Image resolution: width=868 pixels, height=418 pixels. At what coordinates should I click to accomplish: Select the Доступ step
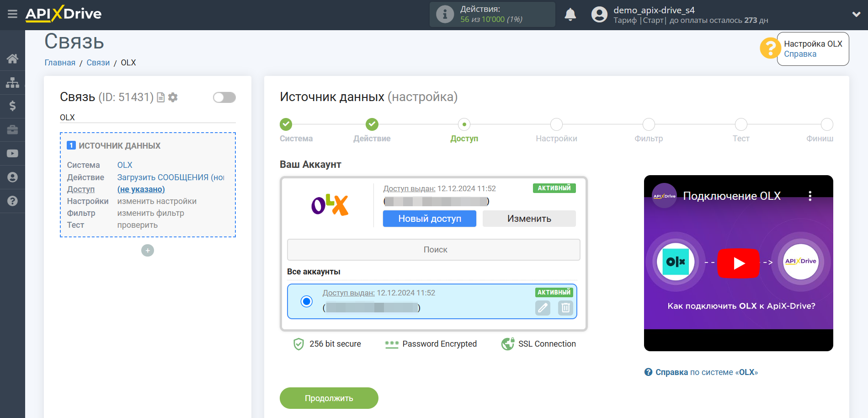point(464,124)
